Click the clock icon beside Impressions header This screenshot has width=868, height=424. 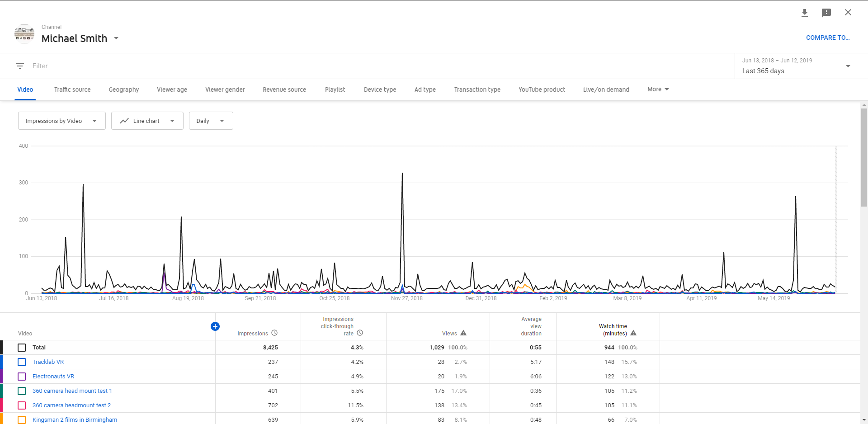coord(274,333)
